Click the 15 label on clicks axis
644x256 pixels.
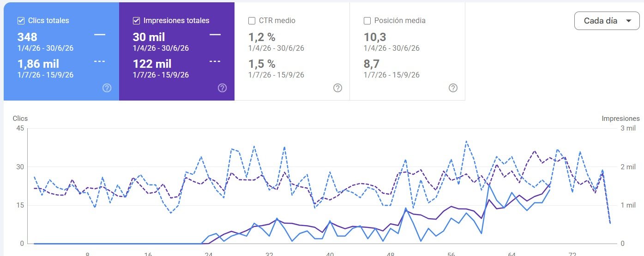20,205
